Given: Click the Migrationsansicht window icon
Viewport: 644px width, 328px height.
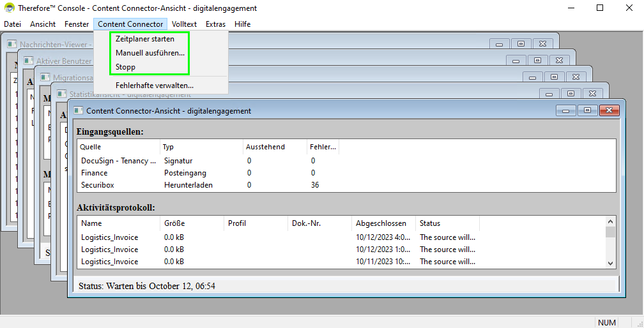Looking at the screenshot, I should tap(45, 77).
